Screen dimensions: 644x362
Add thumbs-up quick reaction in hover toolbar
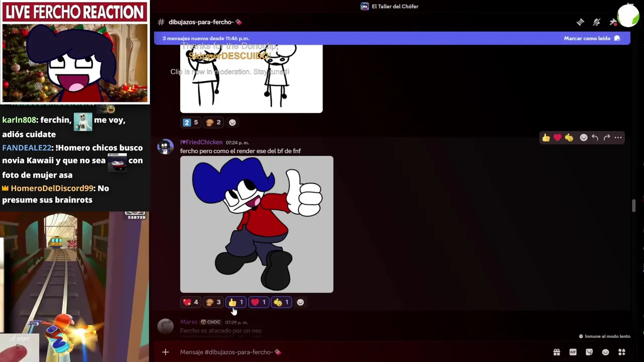pos(546,138)
